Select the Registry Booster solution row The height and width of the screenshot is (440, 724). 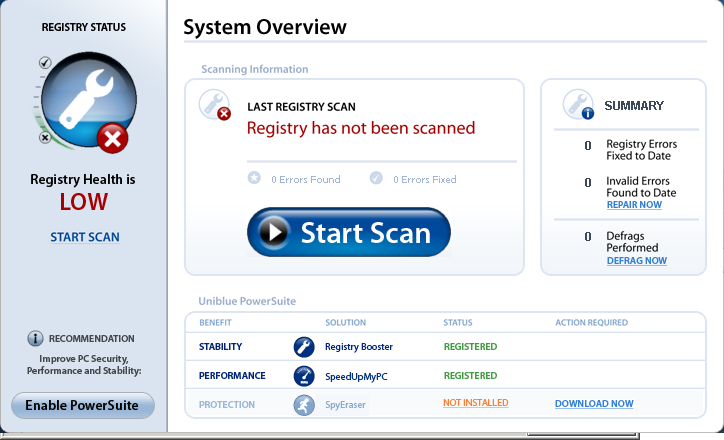[359, 347]
